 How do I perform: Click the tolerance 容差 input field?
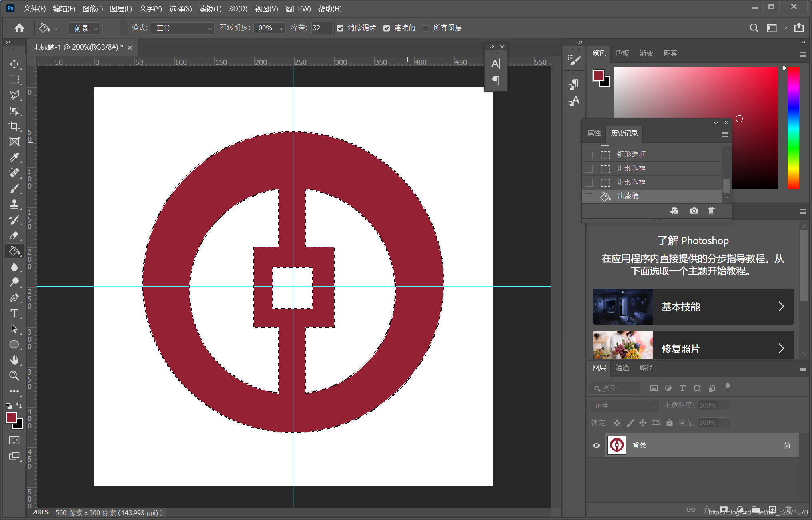pyautogui.click(x=321, y=28)
